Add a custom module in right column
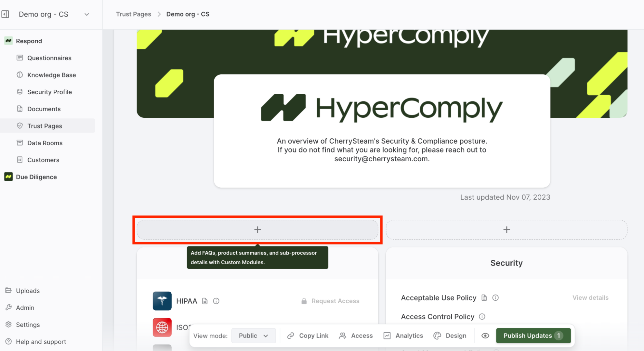The width and height of the screenshot is (644, 351). pos(506,230)
